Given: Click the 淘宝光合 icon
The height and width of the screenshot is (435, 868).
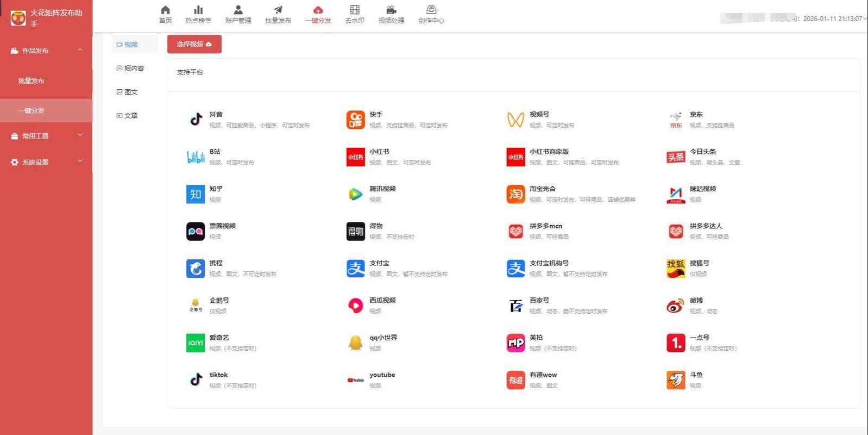Looking at the screenshot, I should 515,194.
